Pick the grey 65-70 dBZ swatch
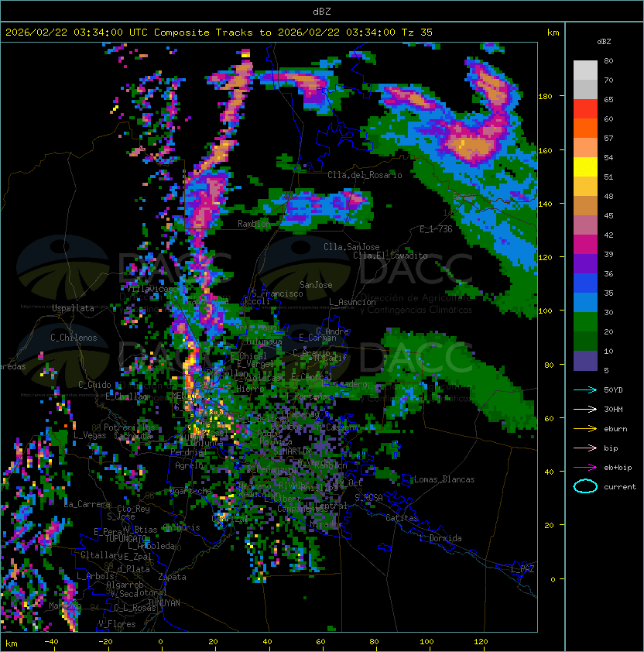 pyautogui.click(x=585, y=89)
